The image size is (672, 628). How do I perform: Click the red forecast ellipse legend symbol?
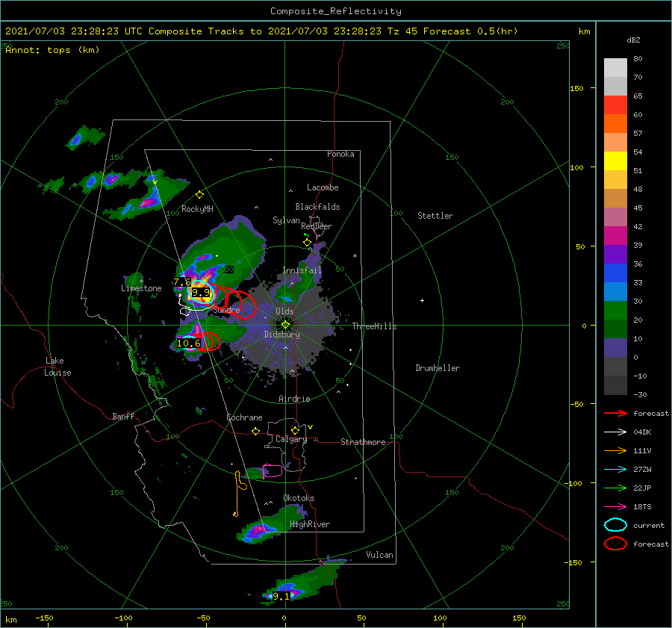(615, 544)
